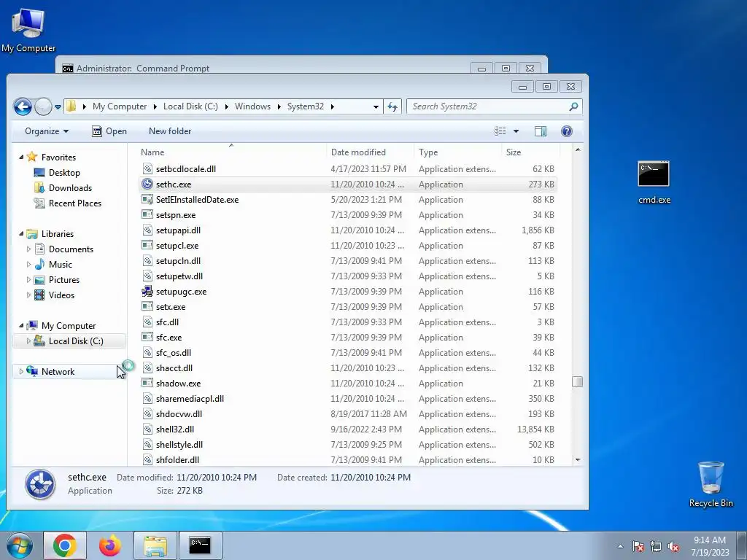Sort by the Type column header

click(428, 152)
